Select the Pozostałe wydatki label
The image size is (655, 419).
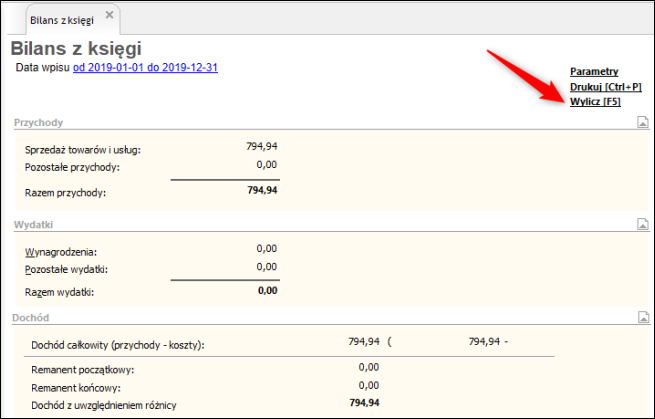click(x=66, y=269)
